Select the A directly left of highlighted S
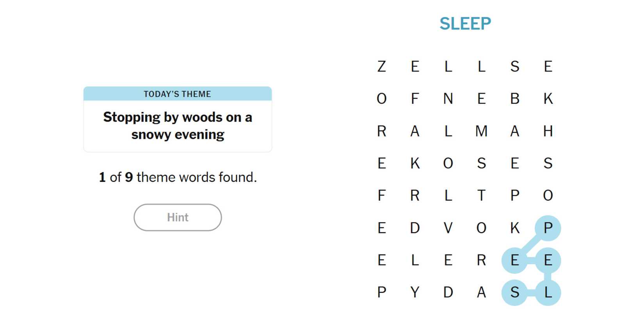The width and height of the screenshot is (644, 322). coord(481,292)
